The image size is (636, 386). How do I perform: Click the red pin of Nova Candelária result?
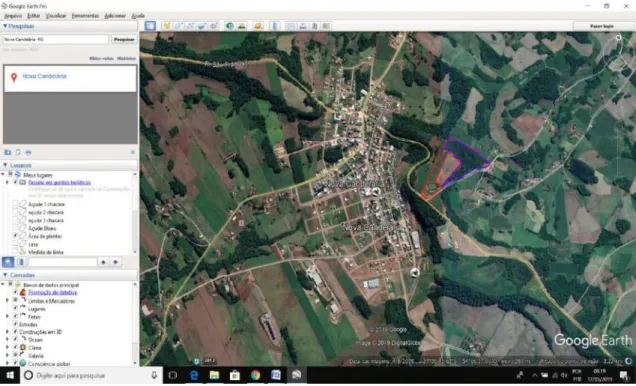tap(14, 77)
